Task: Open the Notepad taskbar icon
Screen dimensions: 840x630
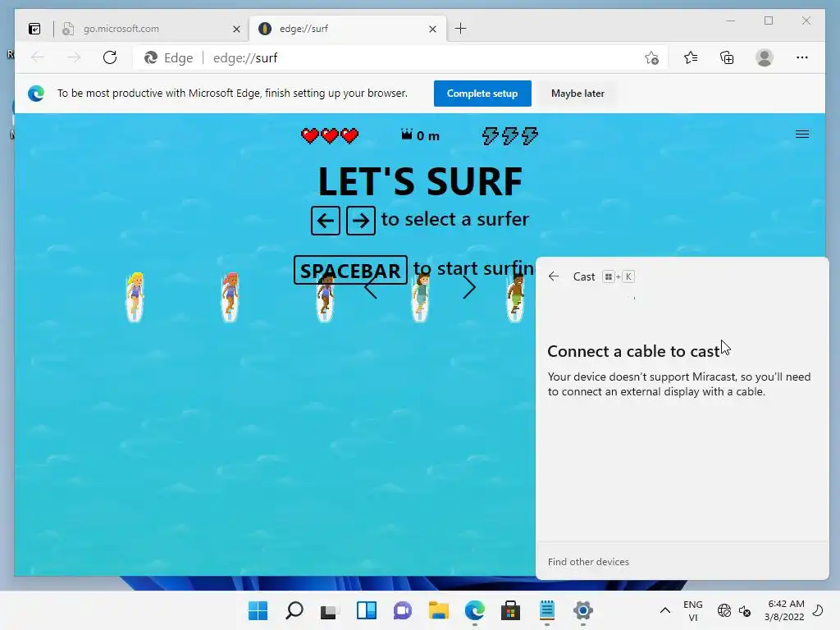Action: [547, 610]
